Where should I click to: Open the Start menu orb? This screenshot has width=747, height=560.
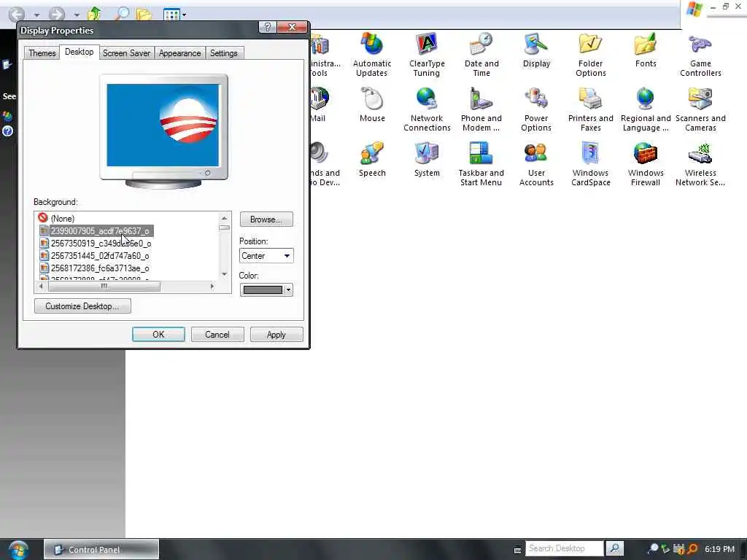coord(18,549)
